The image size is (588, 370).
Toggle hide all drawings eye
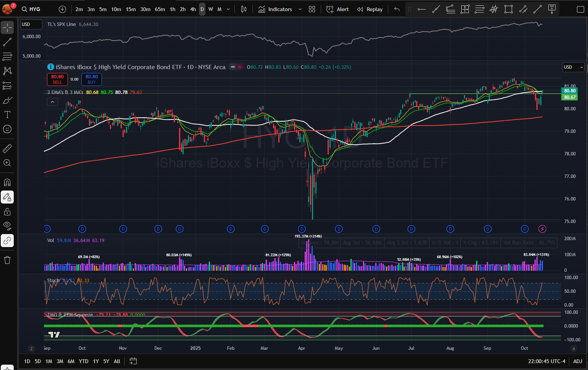coord(7,226)
